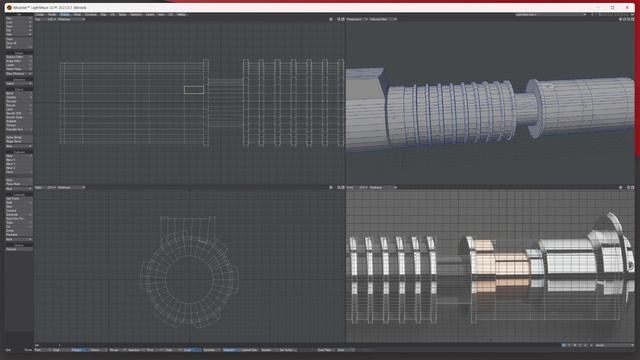Select the Chamfer tool
Viewport: 640px width, 360px height.
click(x=19, y=97)
